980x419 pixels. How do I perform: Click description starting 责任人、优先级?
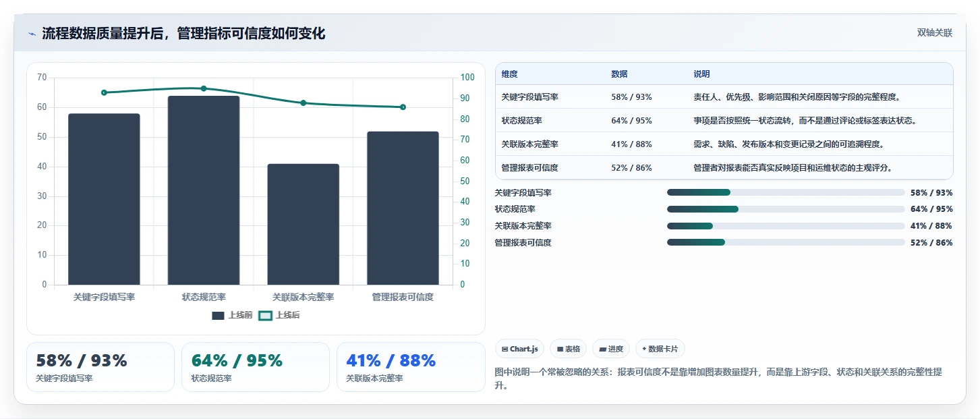point(797,97)
